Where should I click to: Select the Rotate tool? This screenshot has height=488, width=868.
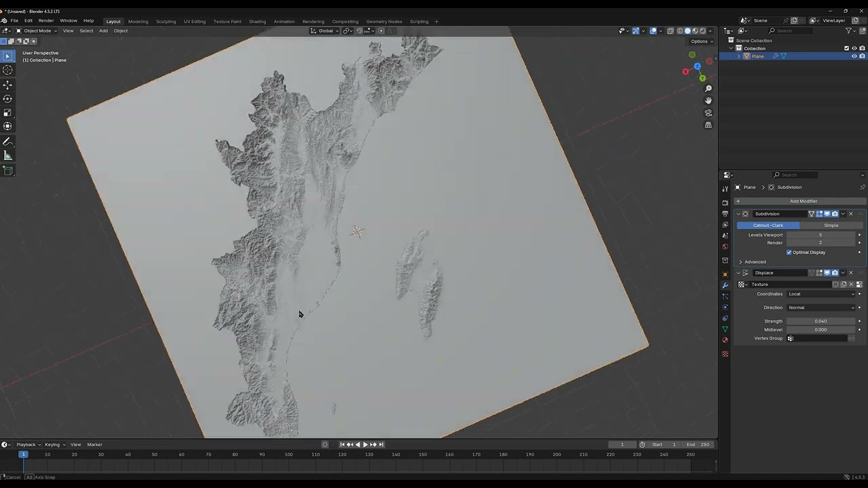(7, 99)
